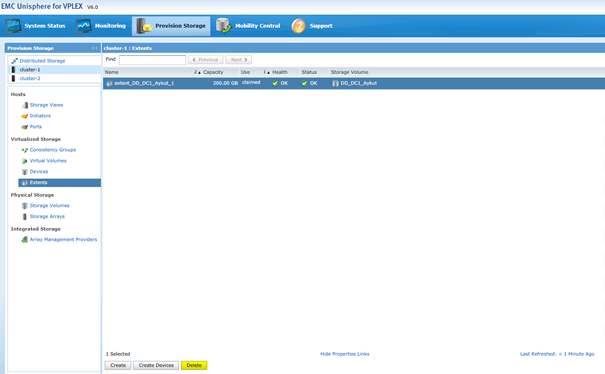Click the Storage Views icon in Hosts
The image size is (605, 374).
(25, 105)
